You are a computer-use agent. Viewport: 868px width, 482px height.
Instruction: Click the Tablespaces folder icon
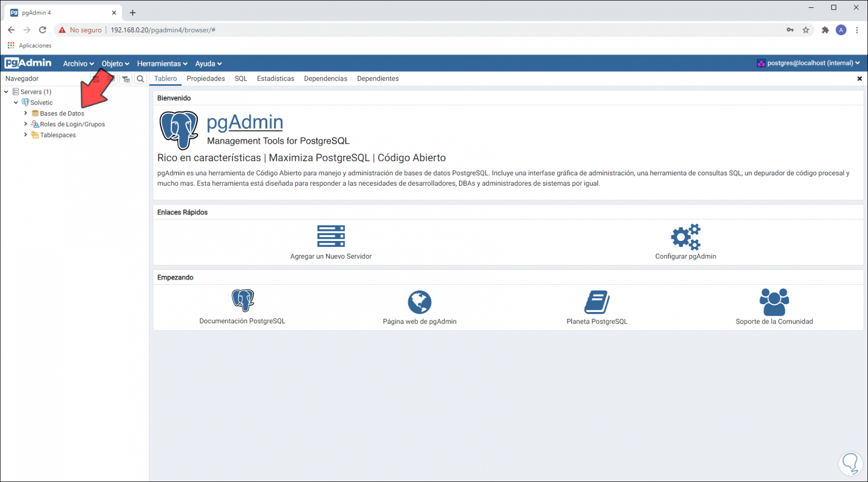(35, 135)
